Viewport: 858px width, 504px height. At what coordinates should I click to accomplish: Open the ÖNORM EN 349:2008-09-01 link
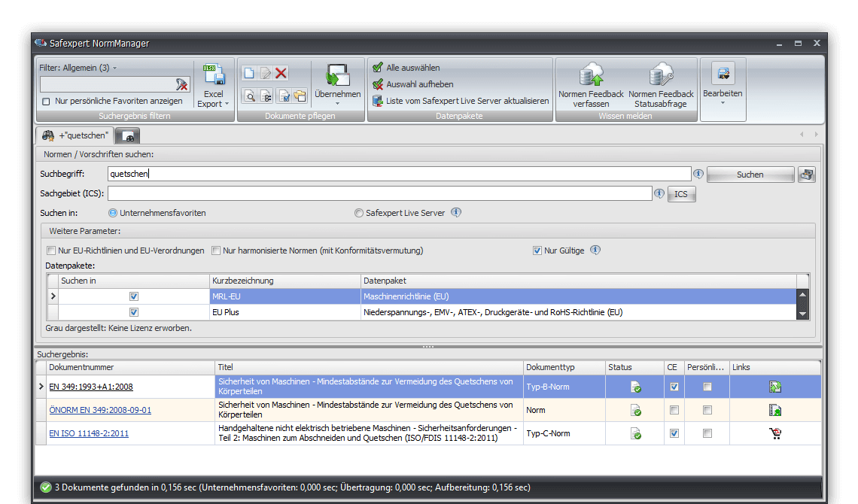100,410
